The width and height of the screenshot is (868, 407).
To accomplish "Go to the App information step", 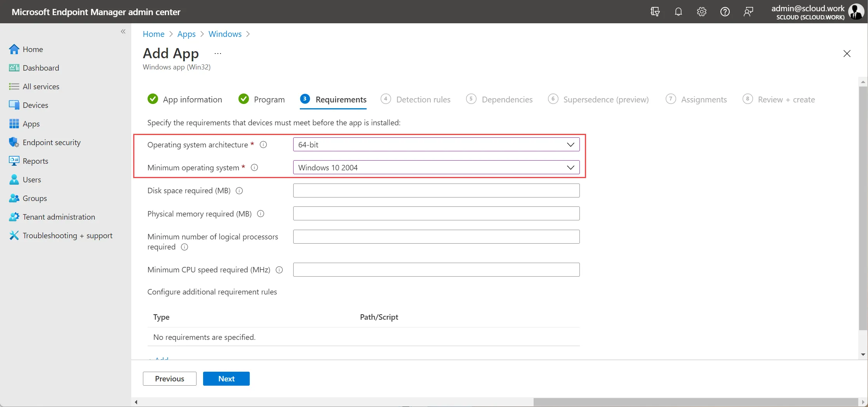I will [x=185, y=99].
